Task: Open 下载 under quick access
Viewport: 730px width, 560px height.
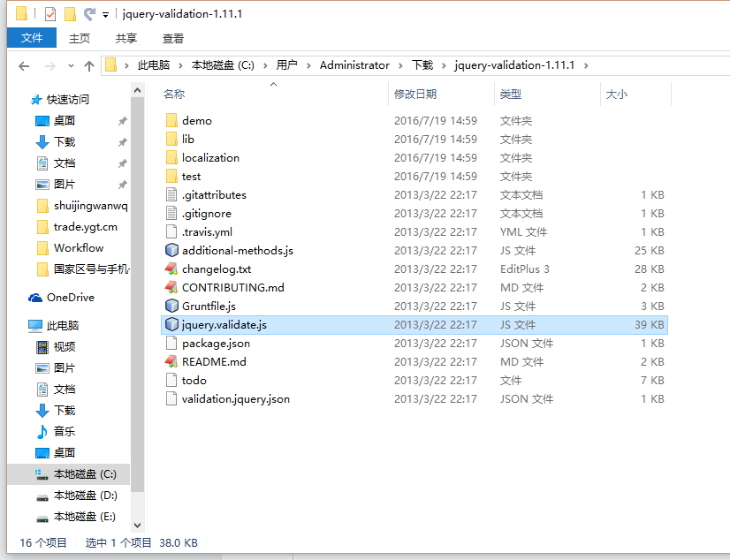Action: tap(64, 142)
